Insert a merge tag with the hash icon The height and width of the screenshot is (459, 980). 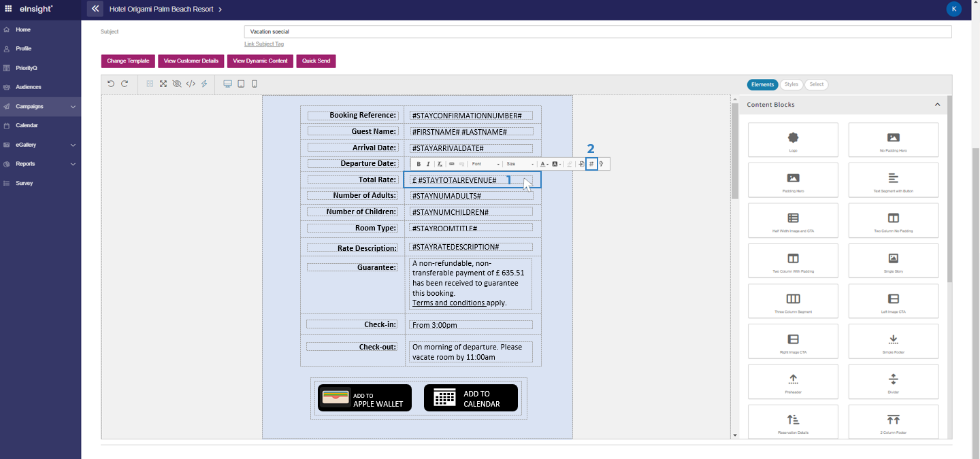pos(591,164)
